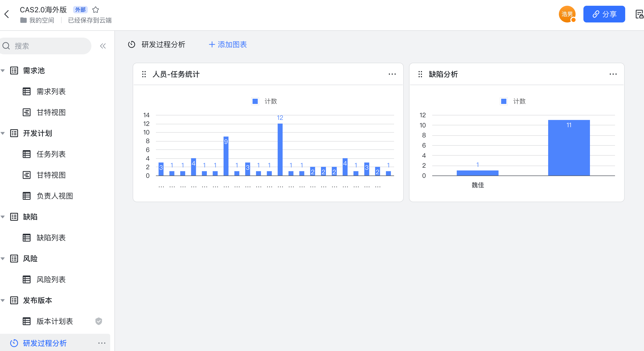Click the 添加图表 link
The image size is (644, 351).
click(x=228, y=45)
